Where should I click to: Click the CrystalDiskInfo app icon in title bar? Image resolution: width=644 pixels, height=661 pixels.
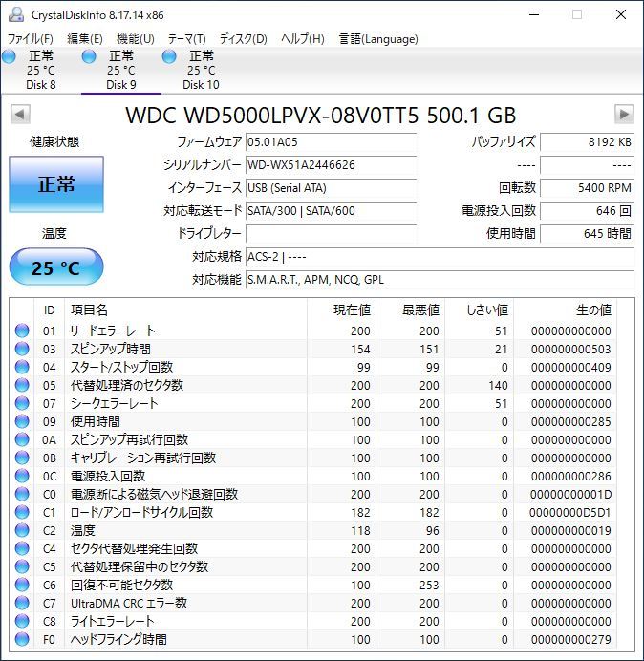coord(16,14)
